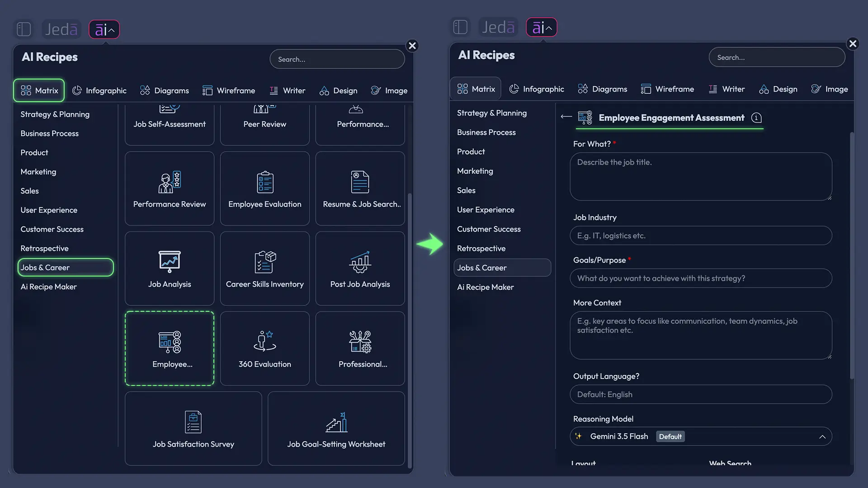Select Strategy & Planning category in left window
Screen dimensions: 868x488
click(55, 114)
